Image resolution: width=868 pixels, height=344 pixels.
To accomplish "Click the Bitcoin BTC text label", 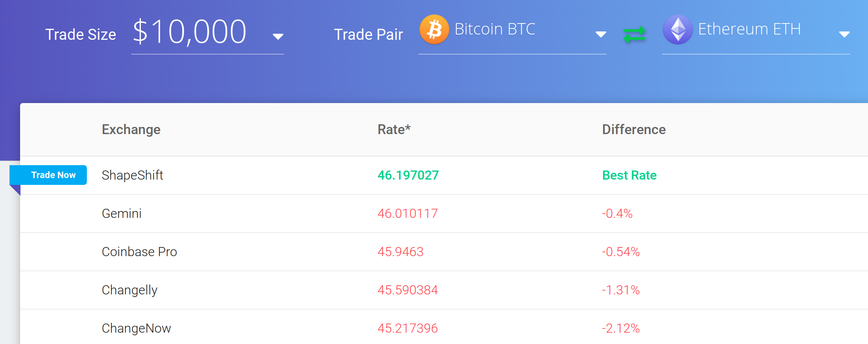I will [x=495, y=29].
